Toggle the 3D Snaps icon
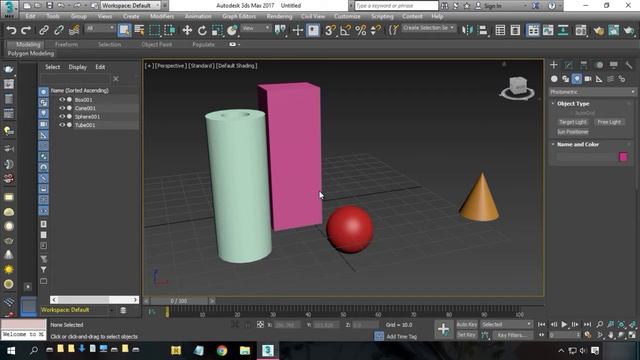Screen dimensions: 640x360 330,30
